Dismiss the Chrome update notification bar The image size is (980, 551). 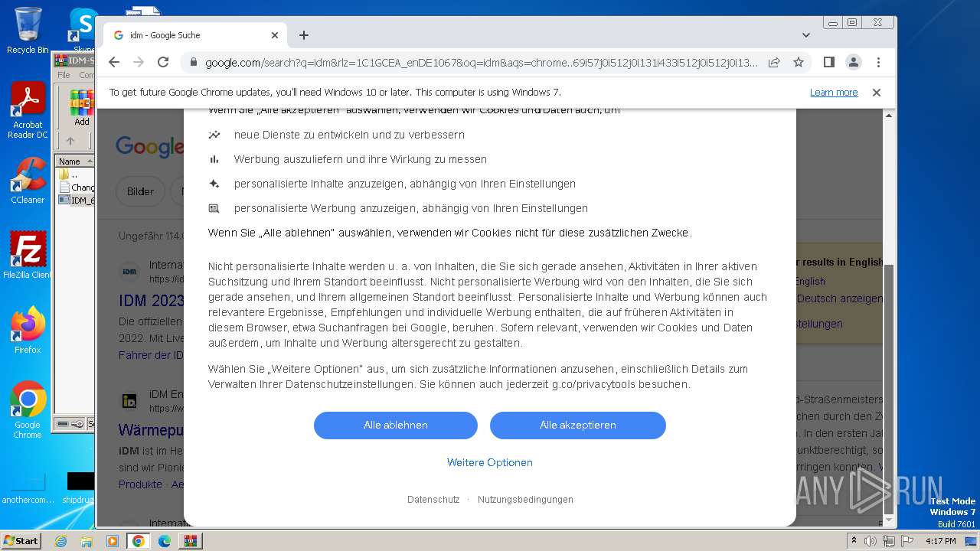coord(877,93)
